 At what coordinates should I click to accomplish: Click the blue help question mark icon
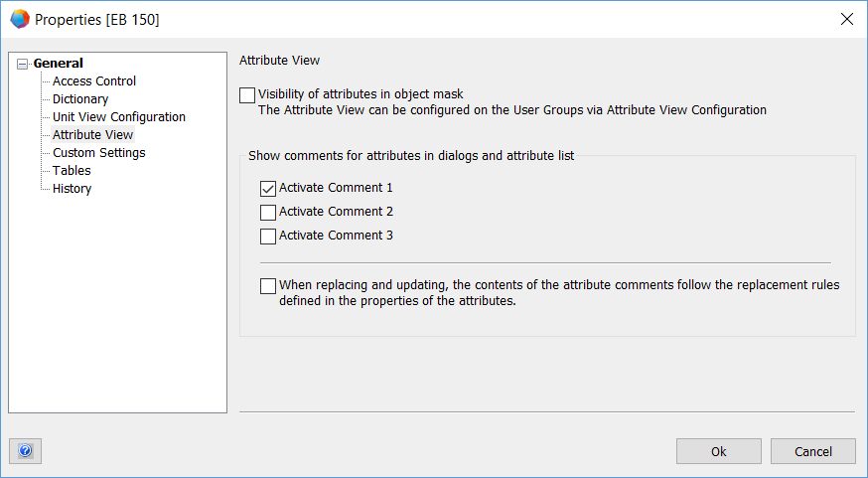click(25, 451)
